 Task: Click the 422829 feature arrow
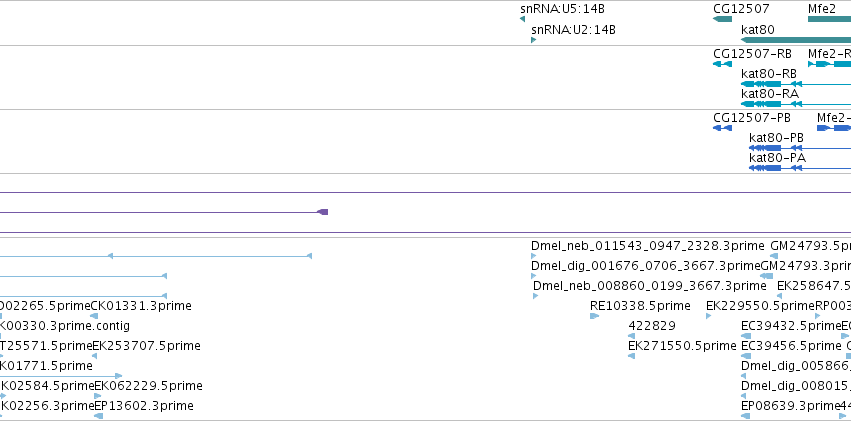click(x=631, y=336)
